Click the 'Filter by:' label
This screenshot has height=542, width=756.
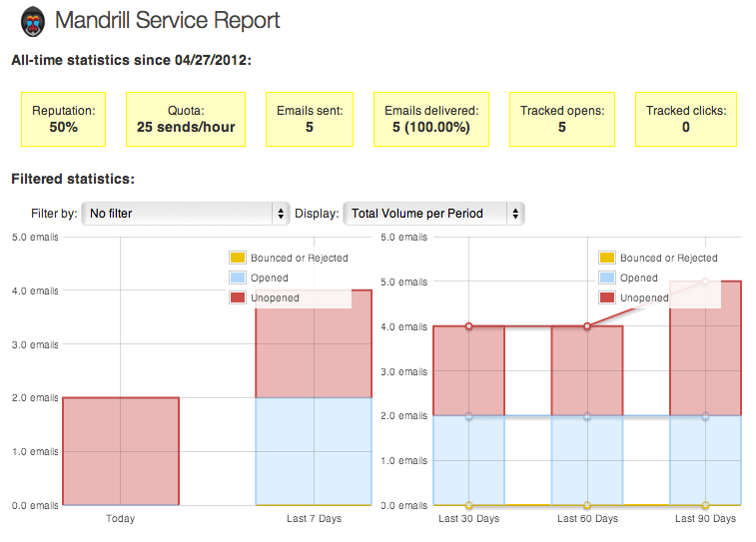point(54,214)
